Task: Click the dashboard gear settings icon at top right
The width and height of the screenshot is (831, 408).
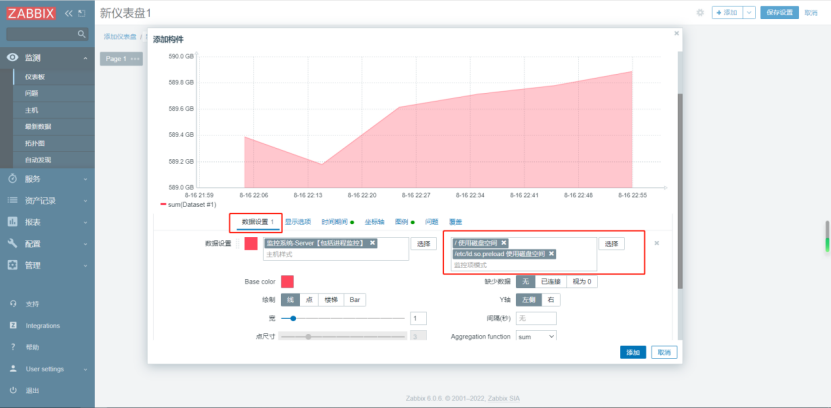Action: (700, 13)
